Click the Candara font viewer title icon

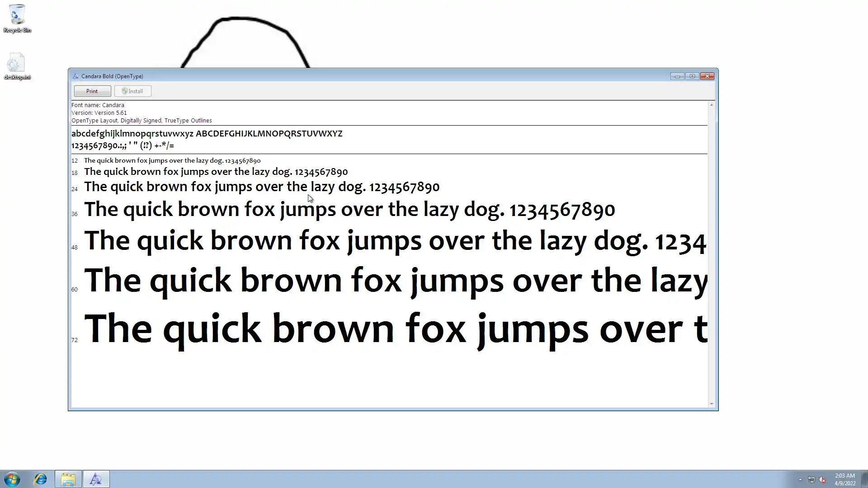click(x=75, y=76)
